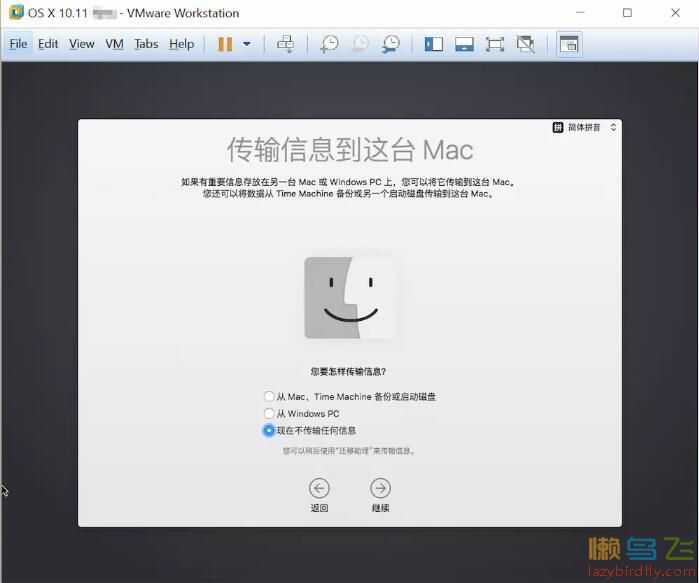Click the VMware Workstation title icon

16,12
